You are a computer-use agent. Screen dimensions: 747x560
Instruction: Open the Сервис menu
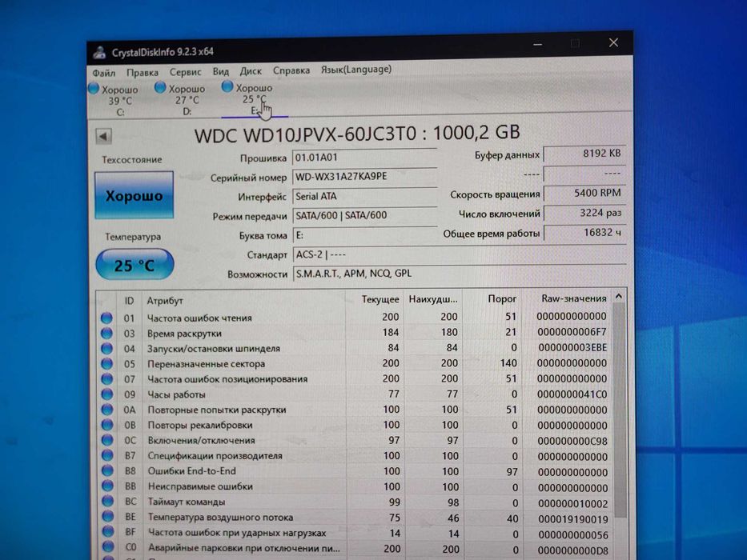(185, 72)
